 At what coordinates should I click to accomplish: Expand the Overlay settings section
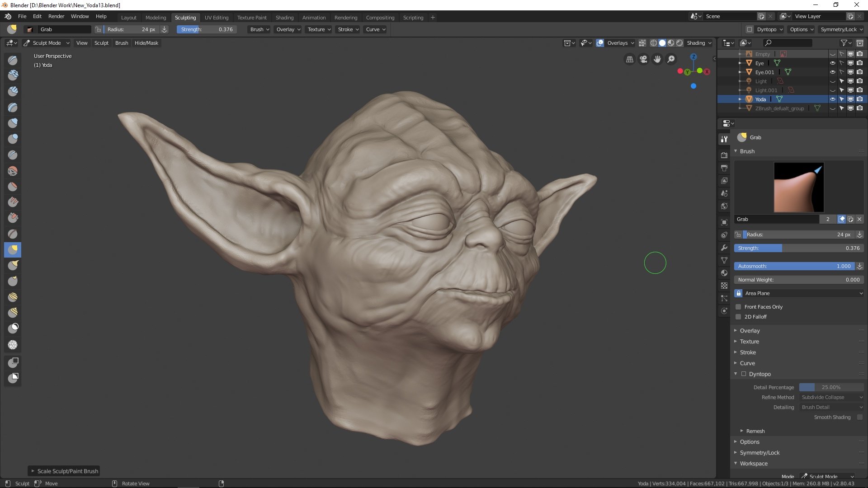point(750,330)
